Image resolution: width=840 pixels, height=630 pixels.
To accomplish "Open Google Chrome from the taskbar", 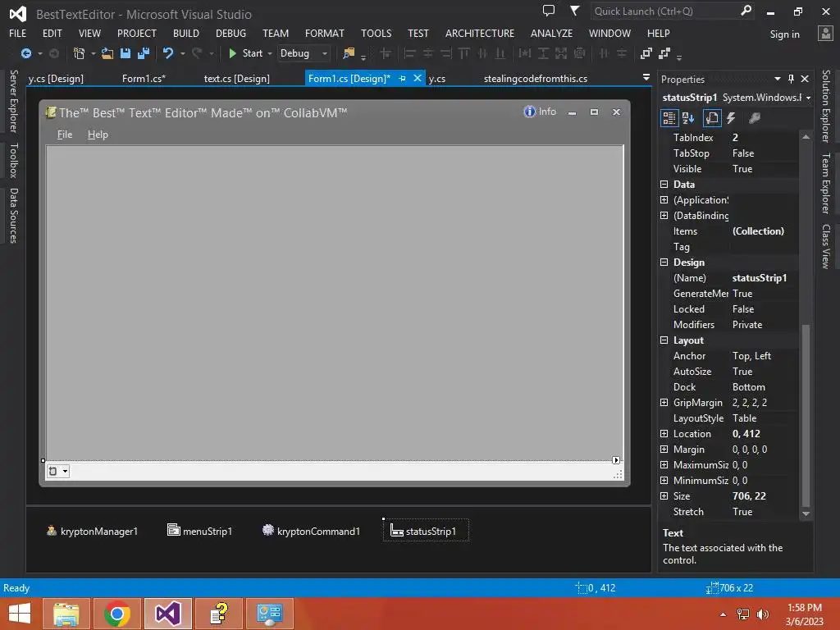I will (x=116, y=614).
